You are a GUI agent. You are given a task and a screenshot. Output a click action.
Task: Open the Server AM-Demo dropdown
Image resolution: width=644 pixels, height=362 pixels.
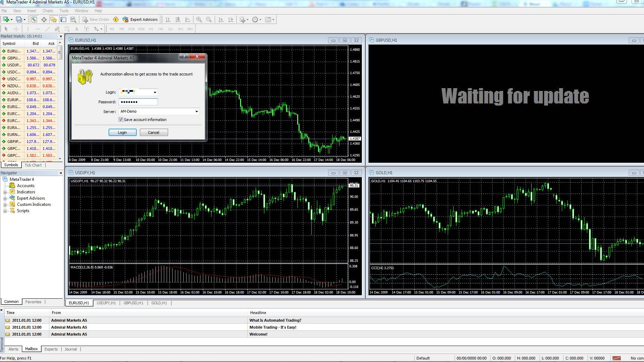click(197, 112)
